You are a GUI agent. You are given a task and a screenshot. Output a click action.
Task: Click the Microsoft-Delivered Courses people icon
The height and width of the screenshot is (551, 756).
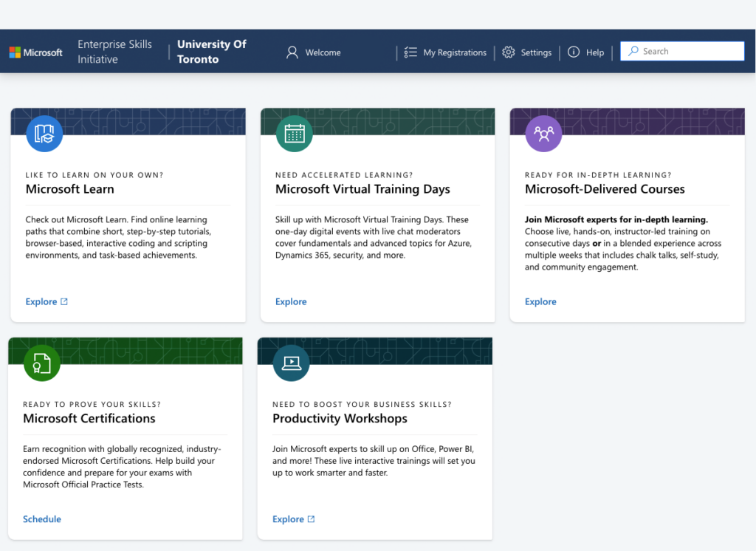543,134
